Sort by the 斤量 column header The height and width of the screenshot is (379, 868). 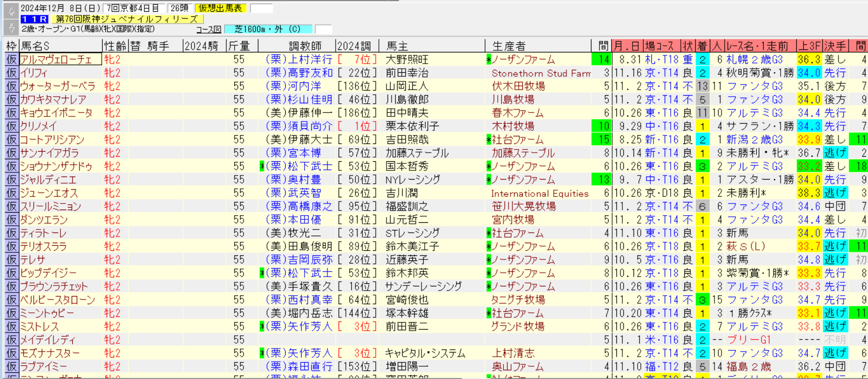click(x=242, y=46)
